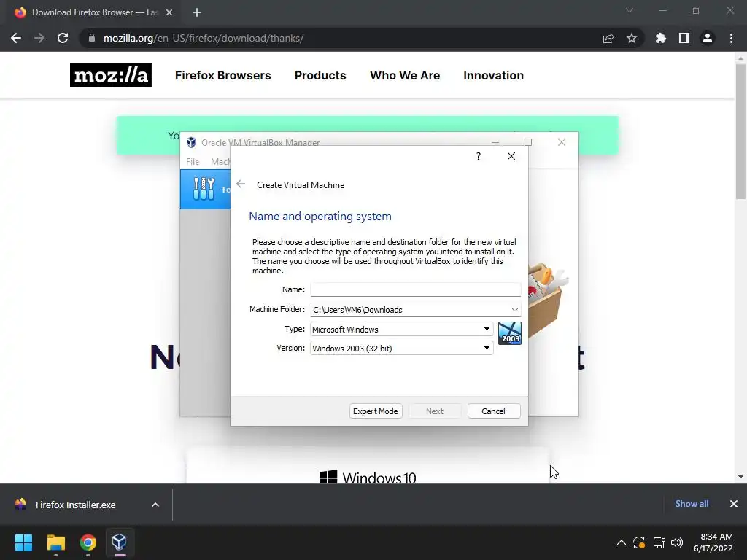
Task: Open the Type dropdown showing Microsoft Windows
Action: point(402,329)
